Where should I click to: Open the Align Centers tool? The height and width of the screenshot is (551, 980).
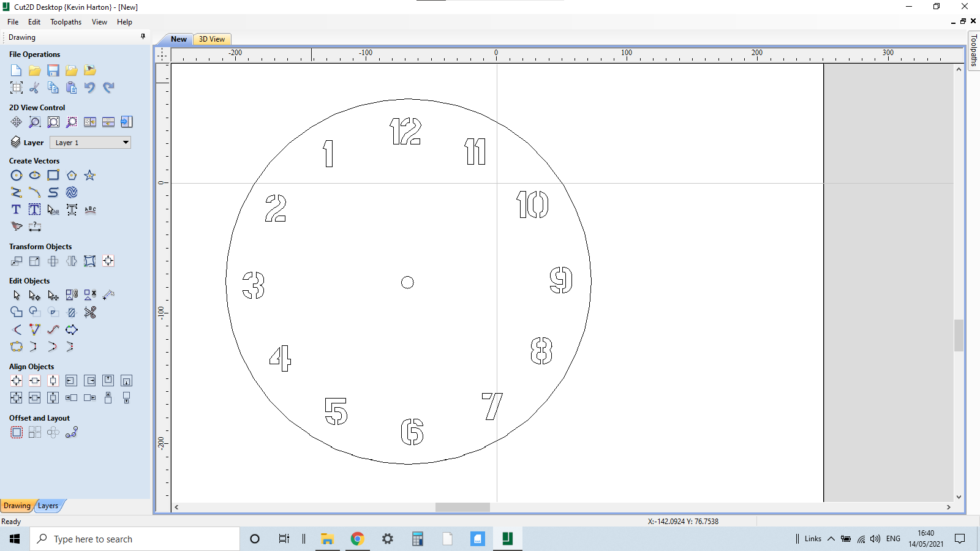[x=17, y=380]
